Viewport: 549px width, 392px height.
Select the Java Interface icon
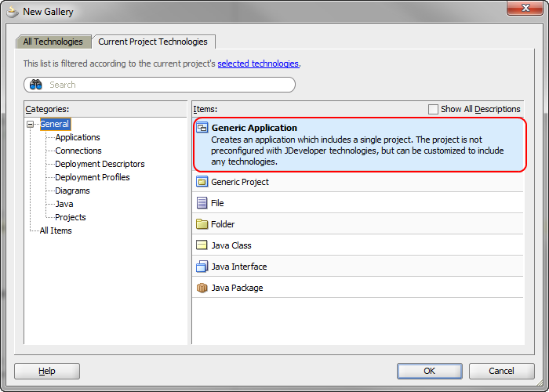coord(202,267)
